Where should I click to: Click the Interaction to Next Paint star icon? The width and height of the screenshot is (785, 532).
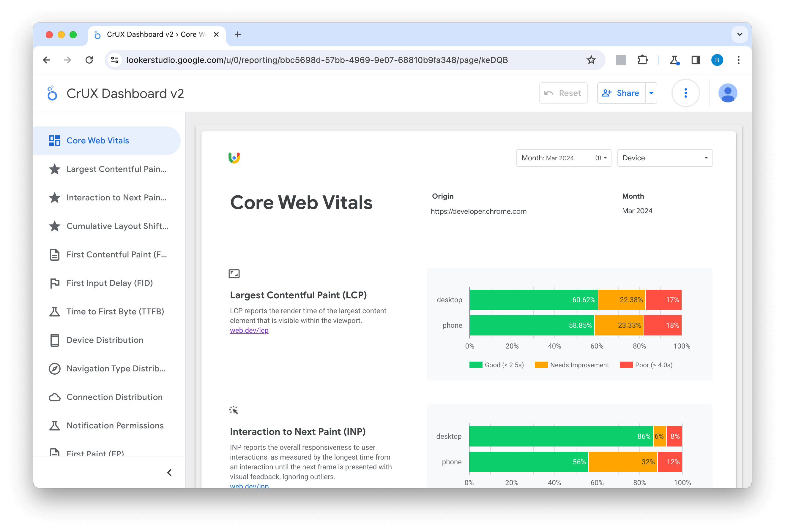(53, 198)
